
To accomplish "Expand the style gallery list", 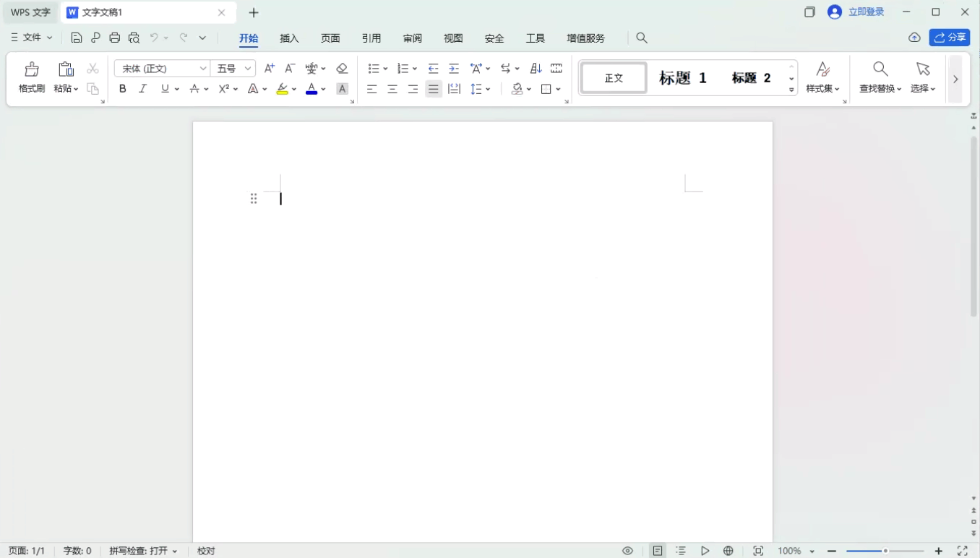I will point(791,90).
